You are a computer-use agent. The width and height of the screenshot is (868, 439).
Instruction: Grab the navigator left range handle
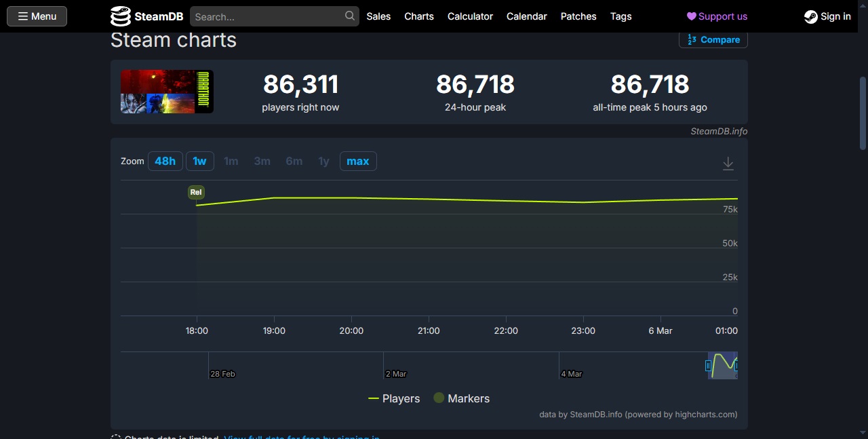point(708,366)
